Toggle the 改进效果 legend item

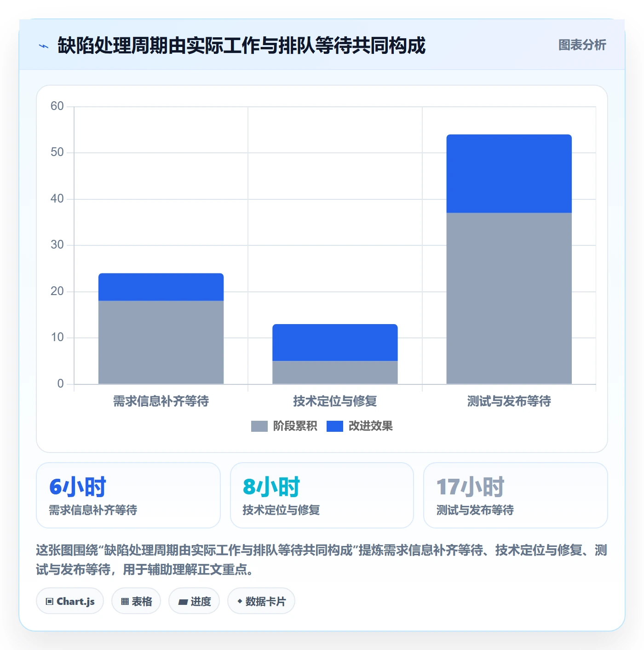[x=360, y=426]
